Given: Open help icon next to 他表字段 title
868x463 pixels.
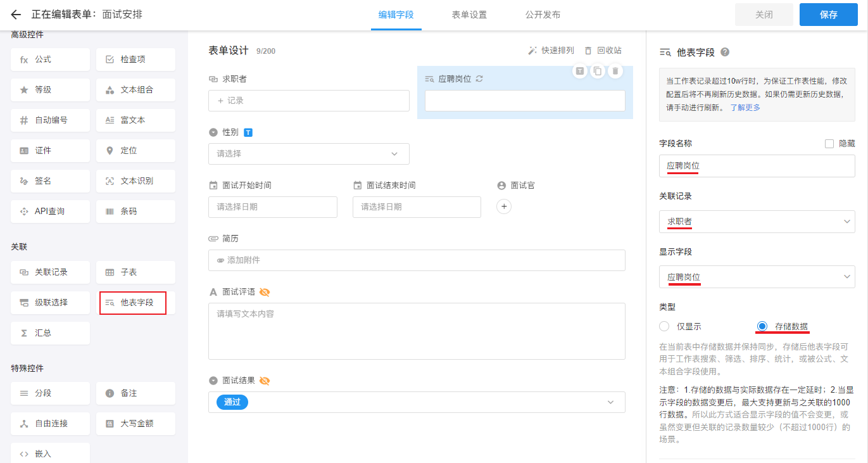Looking at the screenshot, I should [725, 53].
